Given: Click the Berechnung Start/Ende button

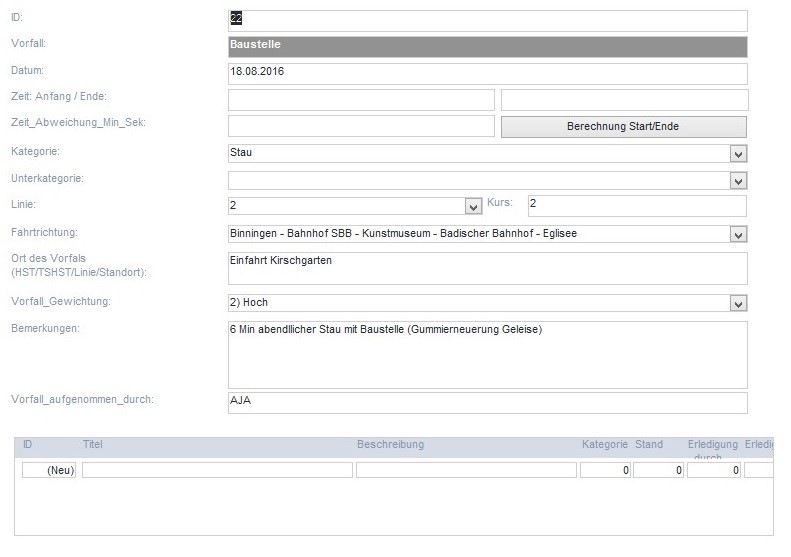Looking at the screenshot, I should (x=623, y=127).
